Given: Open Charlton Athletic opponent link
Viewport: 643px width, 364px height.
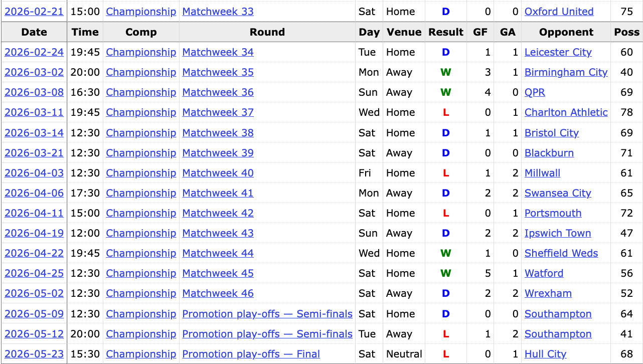Looking at the screenshot, I should coord(566,112).
